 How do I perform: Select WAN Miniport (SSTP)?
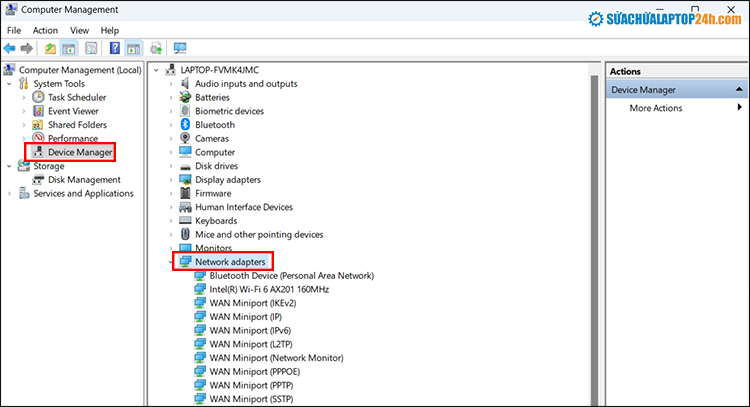click(x=251, y=399)
